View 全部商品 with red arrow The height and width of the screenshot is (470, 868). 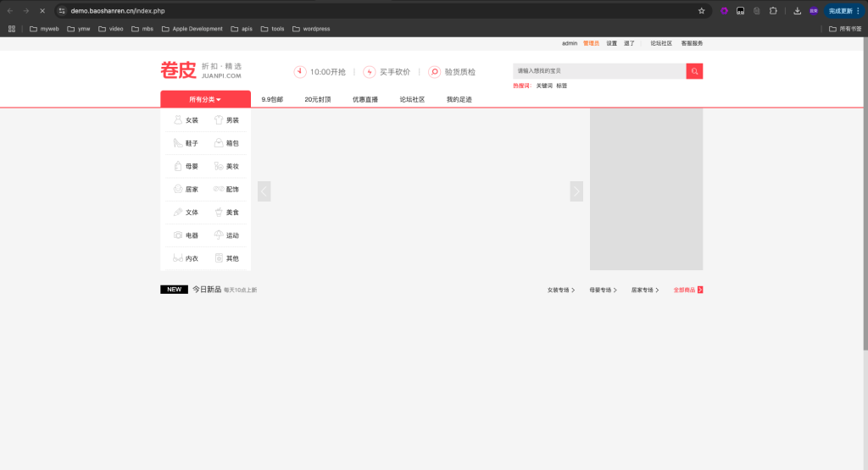tap(688, 290)
